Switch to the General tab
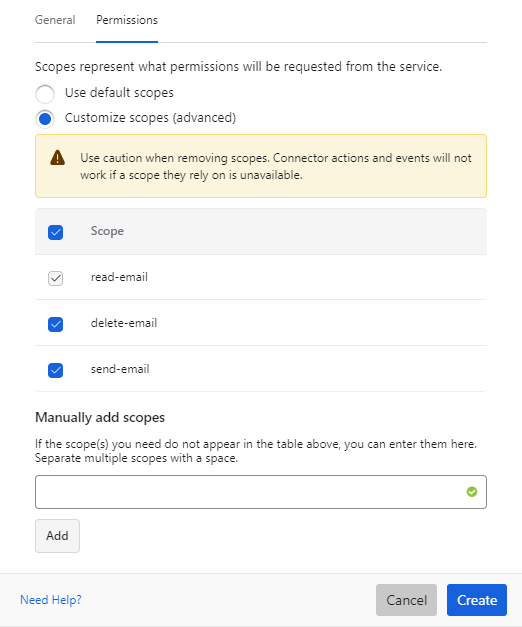 (55, 20)
